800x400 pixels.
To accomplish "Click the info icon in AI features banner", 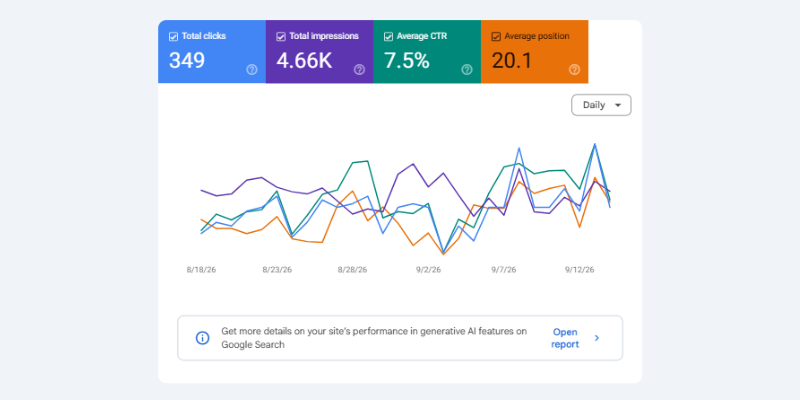I will 203,338.
